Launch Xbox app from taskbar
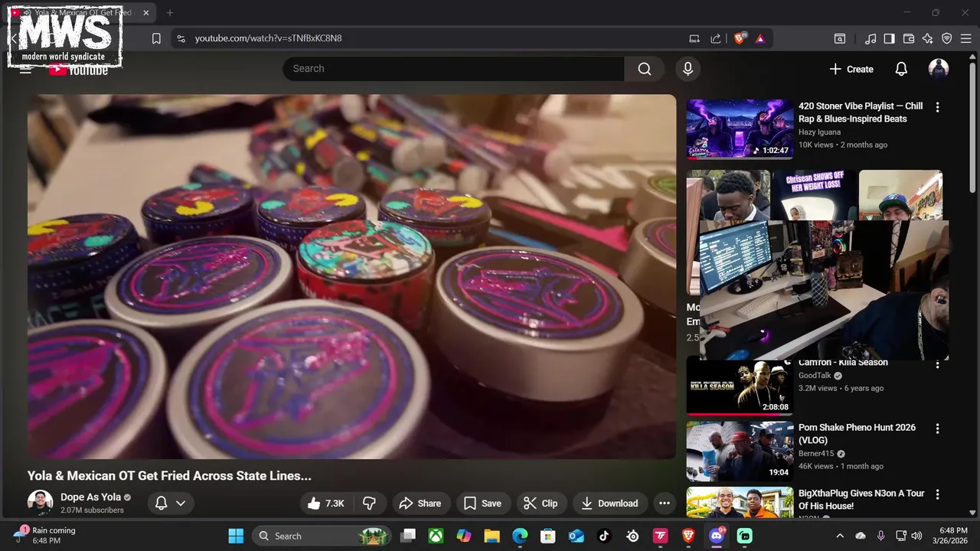This screenshot has width=980, height=551. click(x=436, y=536)
